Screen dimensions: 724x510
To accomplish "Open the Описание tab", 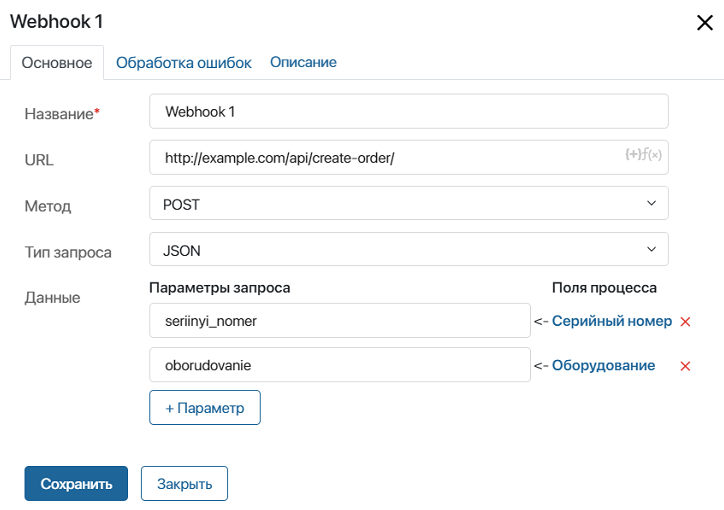I will click(x=303, y=62).
